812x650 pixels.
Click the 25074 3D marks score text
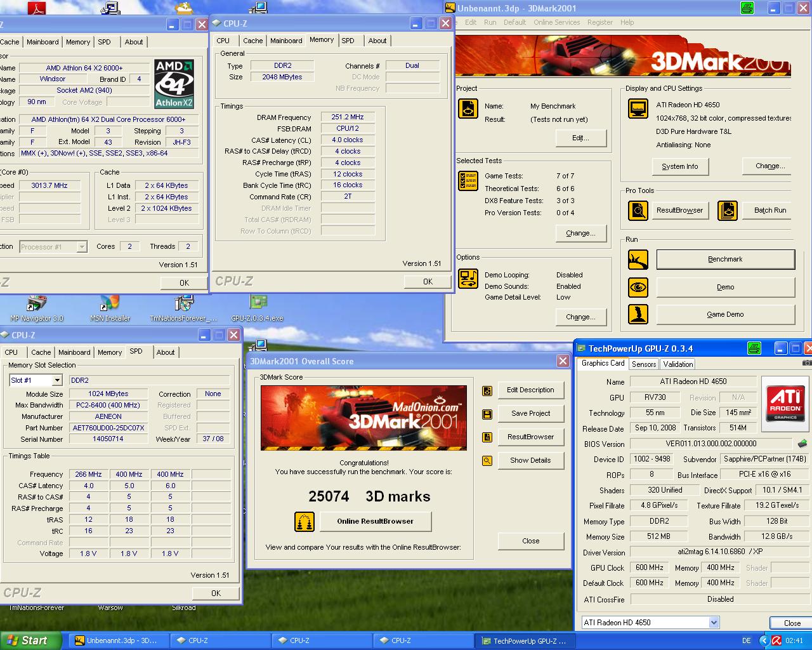(369, 497)
